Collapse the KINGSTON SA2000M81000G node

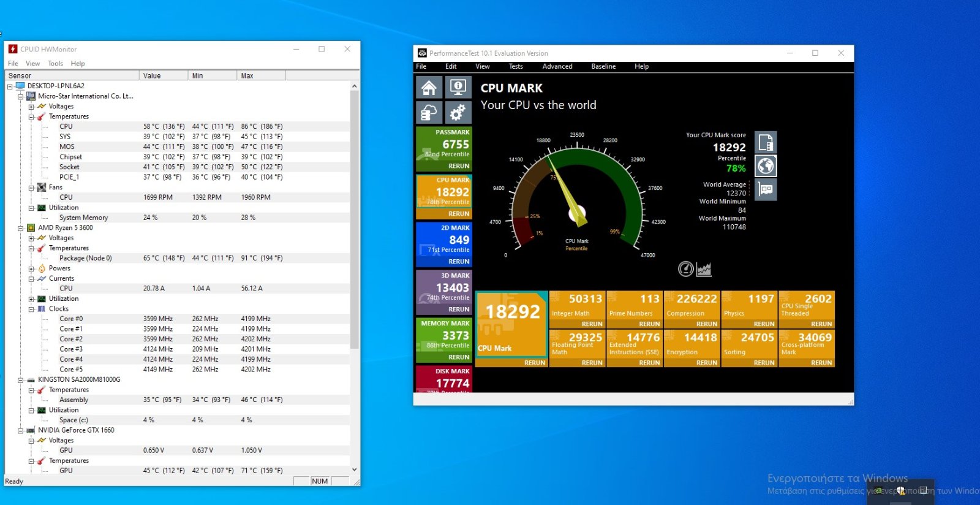(20, 380)
